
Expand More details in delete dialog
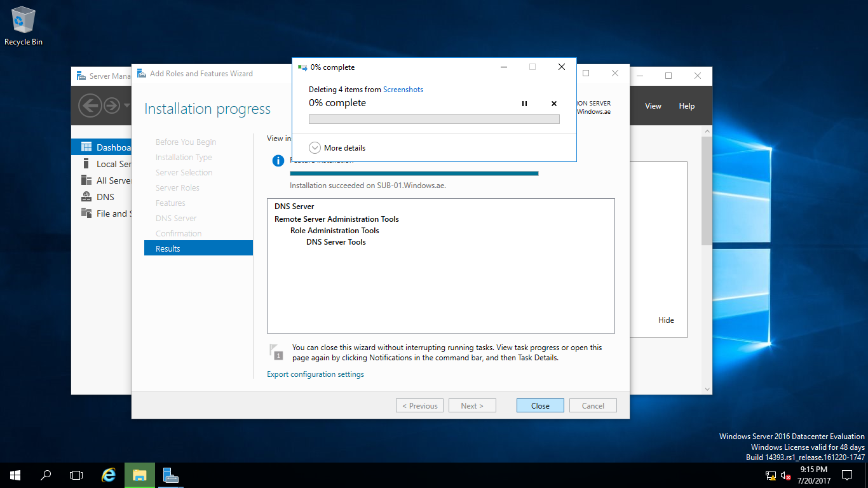point(337,147)
